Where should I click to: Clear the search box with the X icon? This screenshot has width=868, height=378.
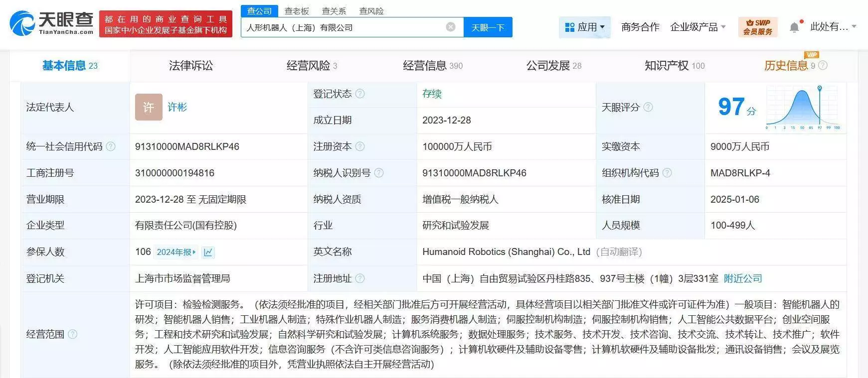[x=451, y=27]
